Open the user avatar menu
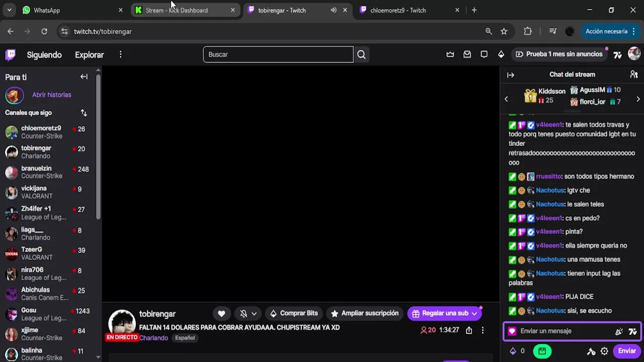The width and height of the screenshot is (644, 362). (x=634, y=54)
